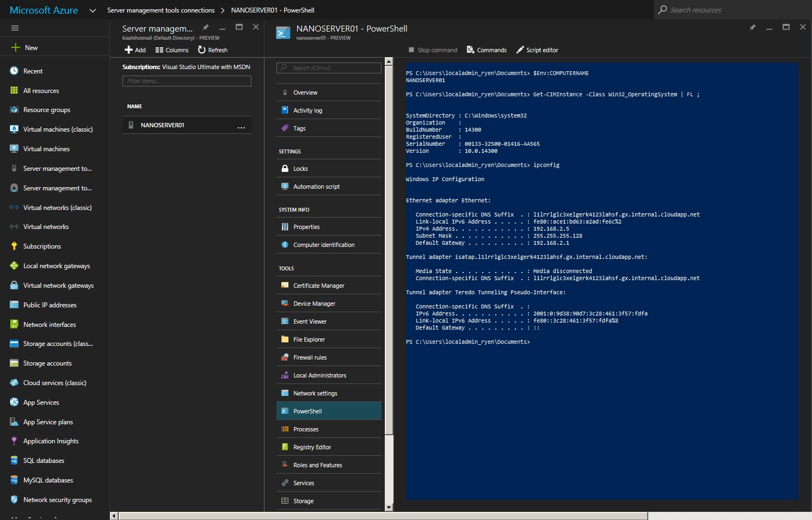Open Network settings tool
Image resolution: width=812 pixels, height=520 pixels.
329,393
